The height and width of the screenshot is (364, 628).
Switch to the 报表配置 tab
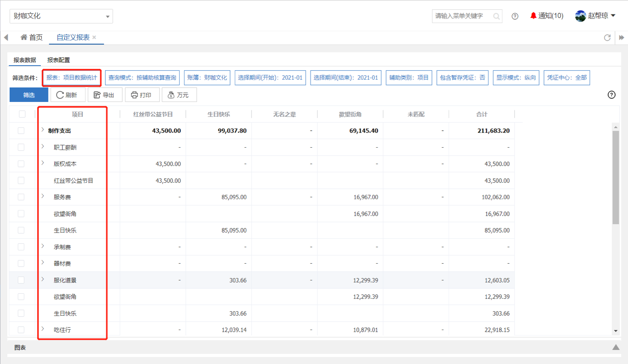[58, 60]
